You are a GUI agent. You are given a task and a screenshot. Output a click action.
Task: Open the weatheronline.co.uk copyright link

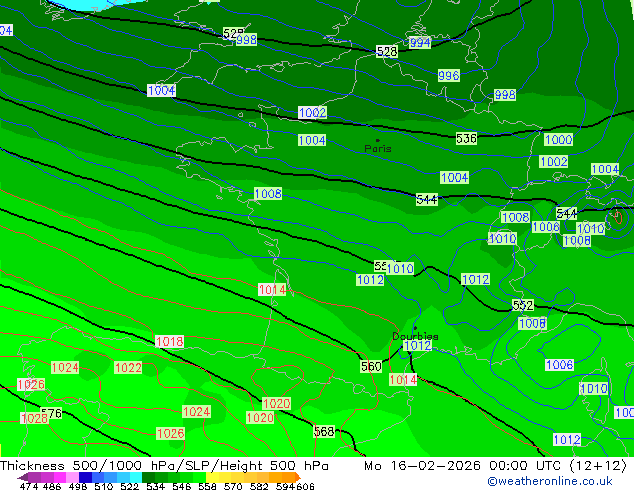550,481
